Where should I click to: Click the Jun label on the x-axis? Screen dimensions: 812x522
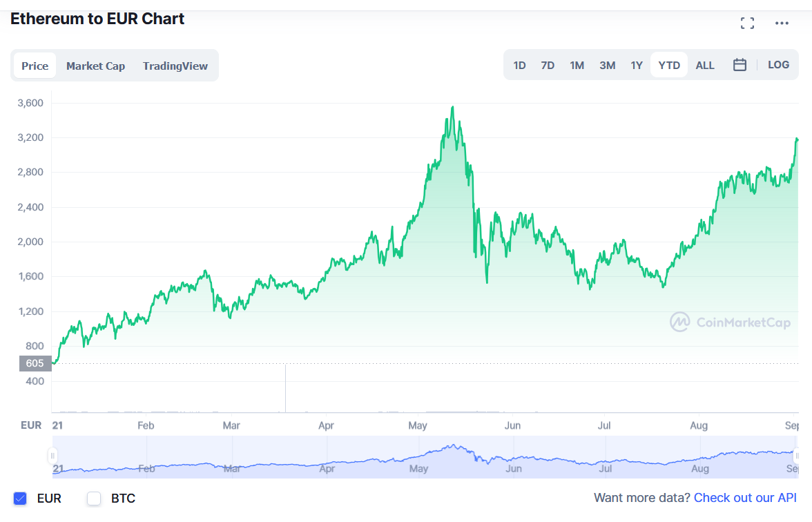pyautogui.click(x=512, y=425)
